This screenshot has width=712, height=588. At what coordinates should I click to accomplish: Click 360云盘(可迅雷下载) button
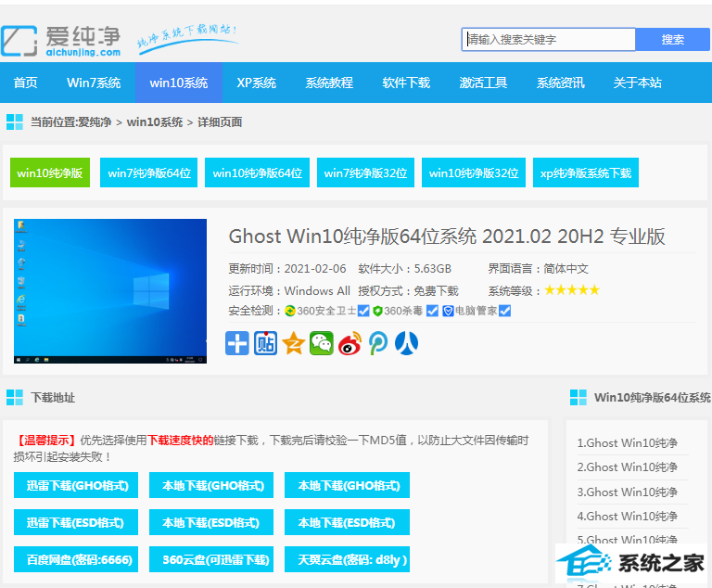tap(211, 559)
